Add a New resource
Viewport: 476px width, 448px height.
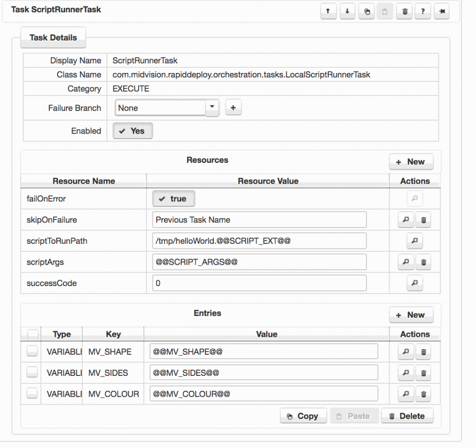(x=411, y=162)
